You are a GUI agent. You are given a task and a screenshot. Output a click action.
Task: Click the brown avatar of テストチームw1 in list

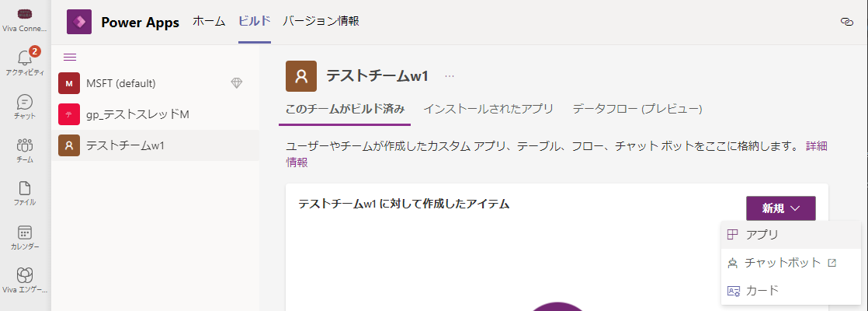point(69,145)
